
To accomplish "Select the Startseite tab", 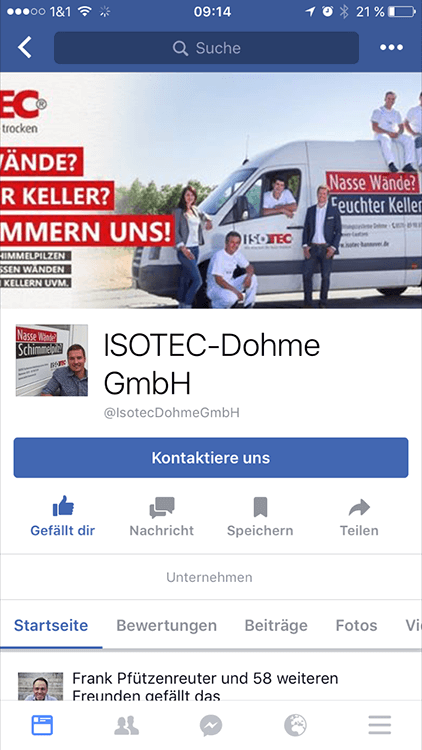I will coord(51,625).
